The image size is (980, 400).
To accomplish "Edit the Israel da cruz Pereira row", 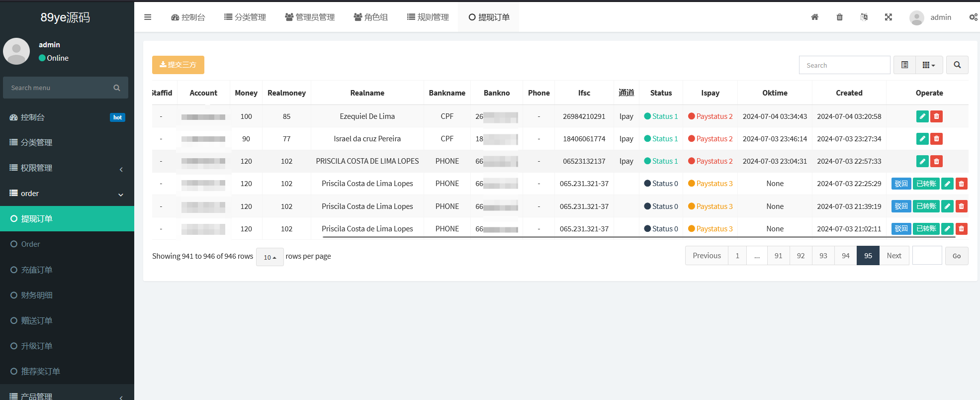I will pyautogui.click(x=922, y=139).
